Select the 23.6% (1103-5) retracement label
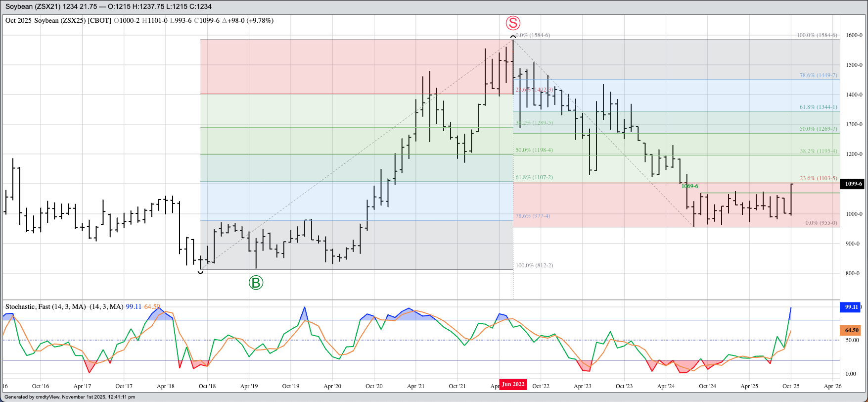 tap(818, 178)
